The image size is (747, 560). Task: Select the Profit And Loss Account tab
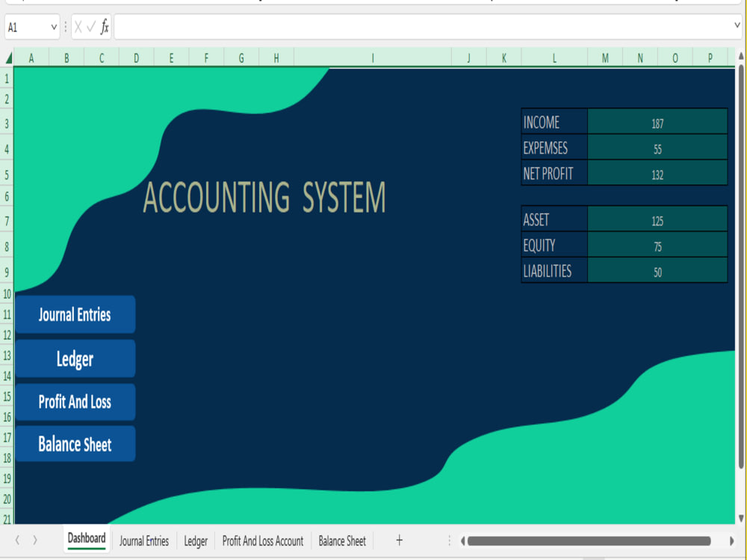263,541
